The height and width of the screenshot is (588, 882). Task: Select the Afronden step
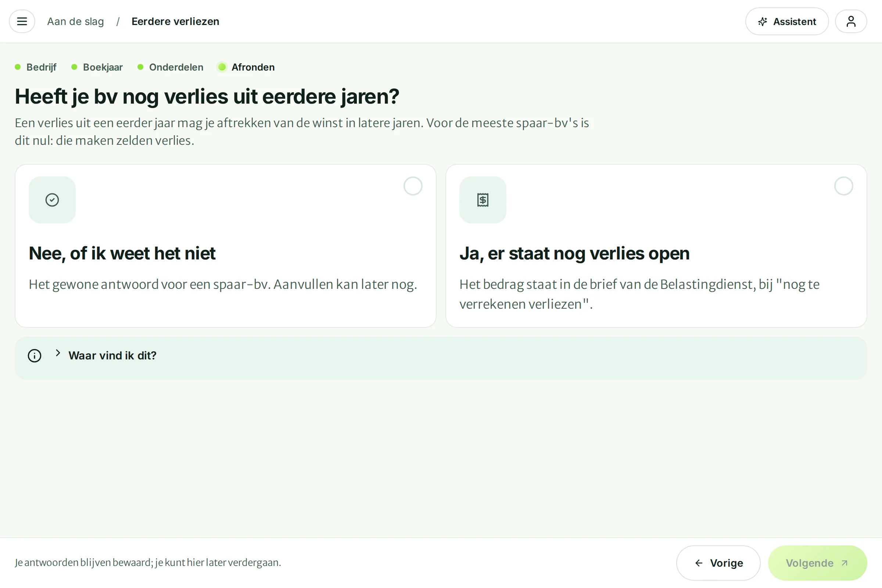click(246, 67)
